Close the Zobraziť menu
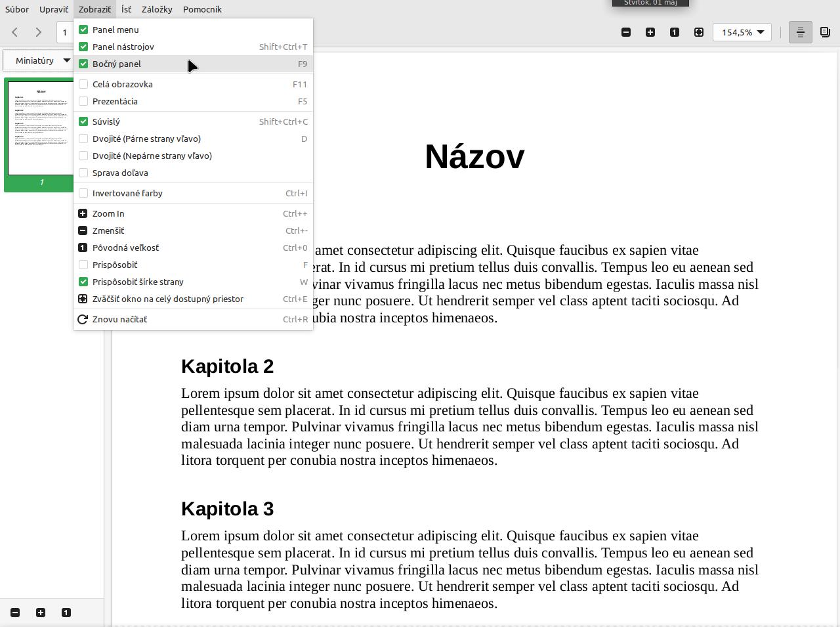This screenshot has width=840, height=627. [94, 9]
